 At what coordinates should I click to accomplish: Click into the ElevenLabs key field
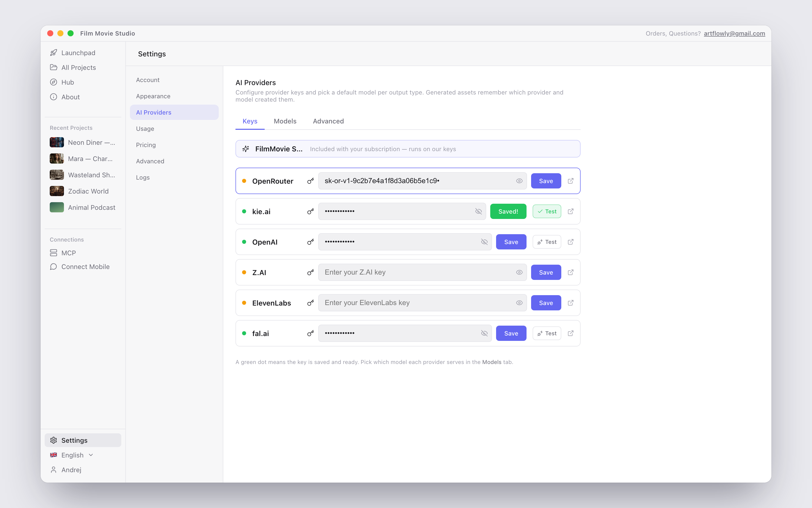422,303
